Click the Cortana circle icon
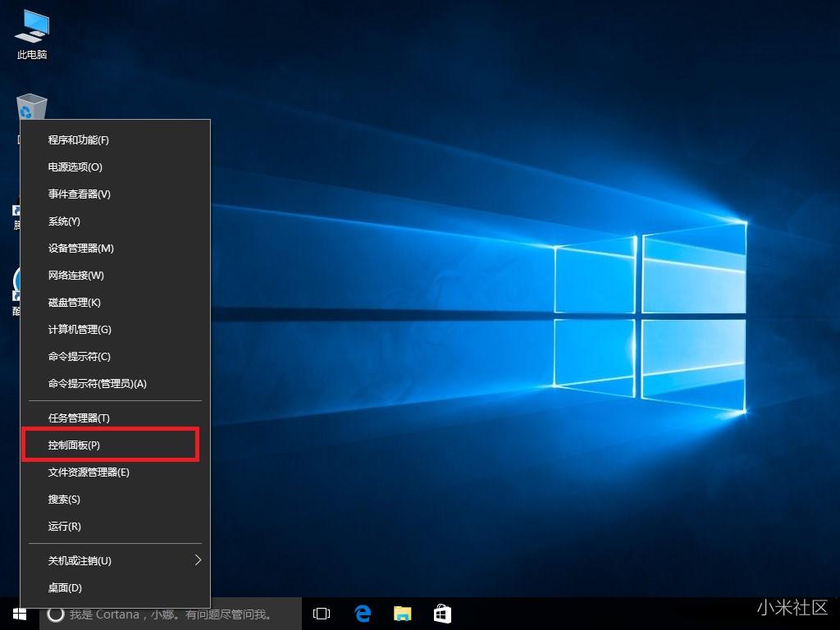840x630 pixels. click(x=56, y=614)
